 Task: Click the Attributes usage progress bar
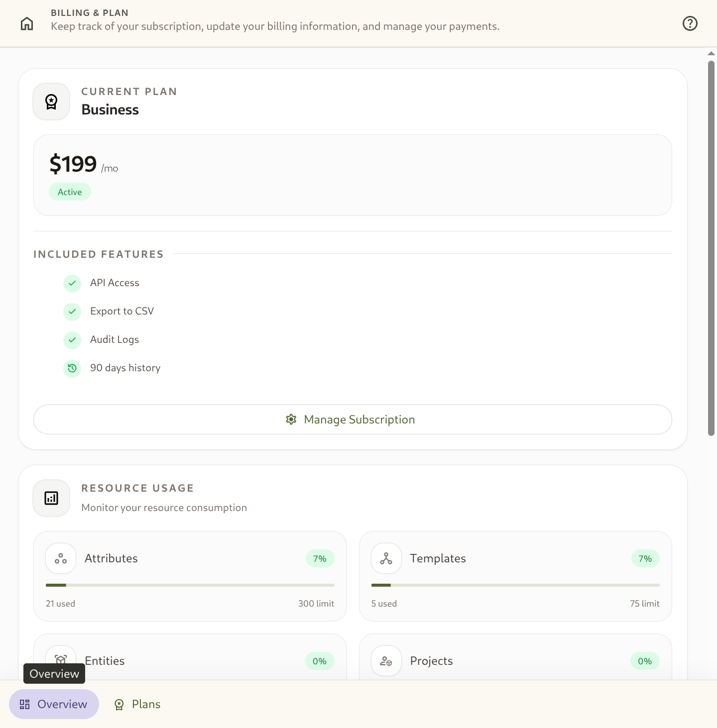pos(190,585)
